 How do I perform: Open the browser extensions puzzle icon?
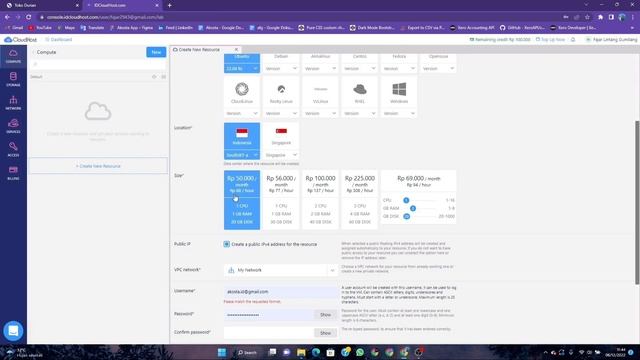pos(600,17)
